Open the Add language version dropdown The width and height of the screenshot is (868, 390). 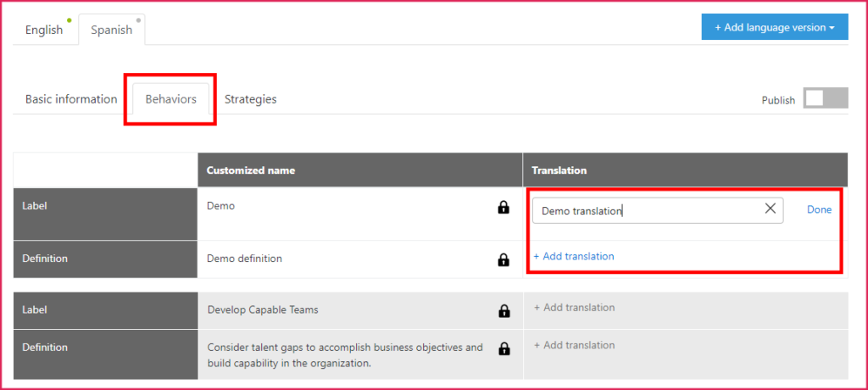point(775,27)
